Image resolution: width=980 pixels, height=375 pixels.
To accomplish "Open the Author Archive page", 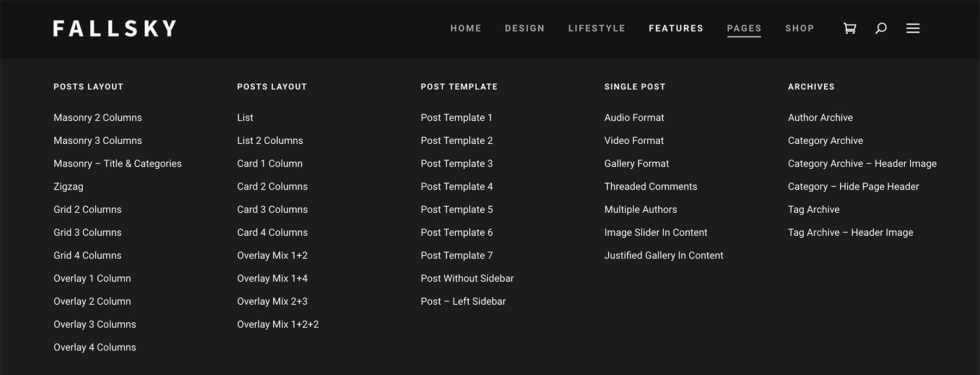I will (820, 117).
